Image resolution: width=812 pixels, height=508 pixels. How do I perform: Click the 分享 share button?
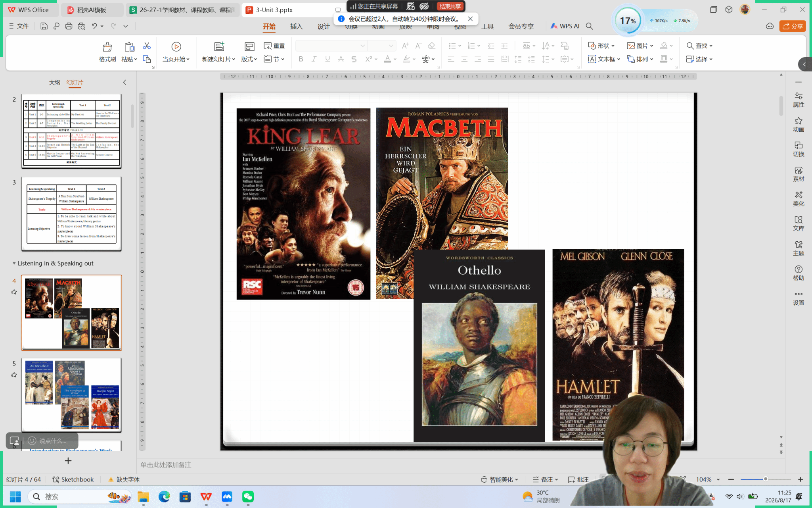[793, 26]
